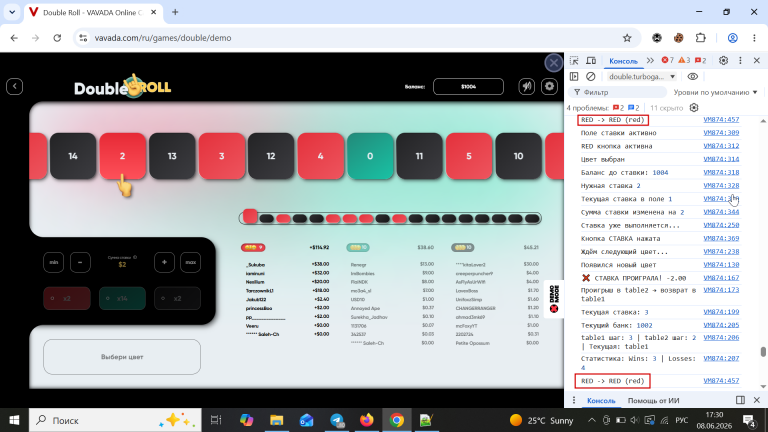Open a new browser tab
This screenshot has height=432, width=768.
click(175, 12)
